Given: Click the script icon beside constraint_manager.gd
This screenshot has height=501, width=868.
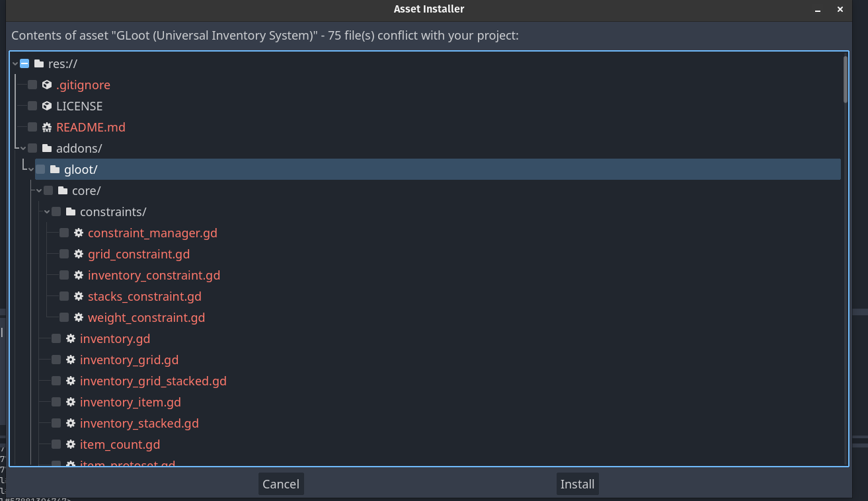Looking at the screenshot, I should tap(78, 233).
